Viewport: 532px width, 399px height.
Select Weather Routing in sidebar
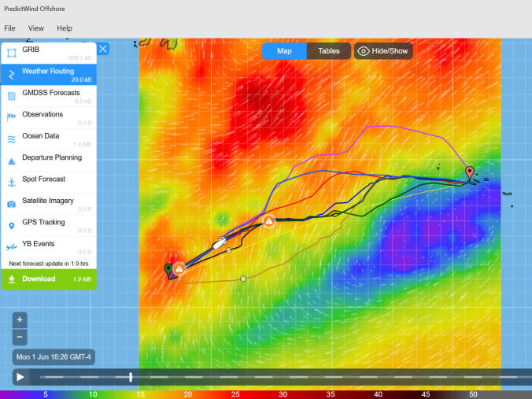(49, 74)
